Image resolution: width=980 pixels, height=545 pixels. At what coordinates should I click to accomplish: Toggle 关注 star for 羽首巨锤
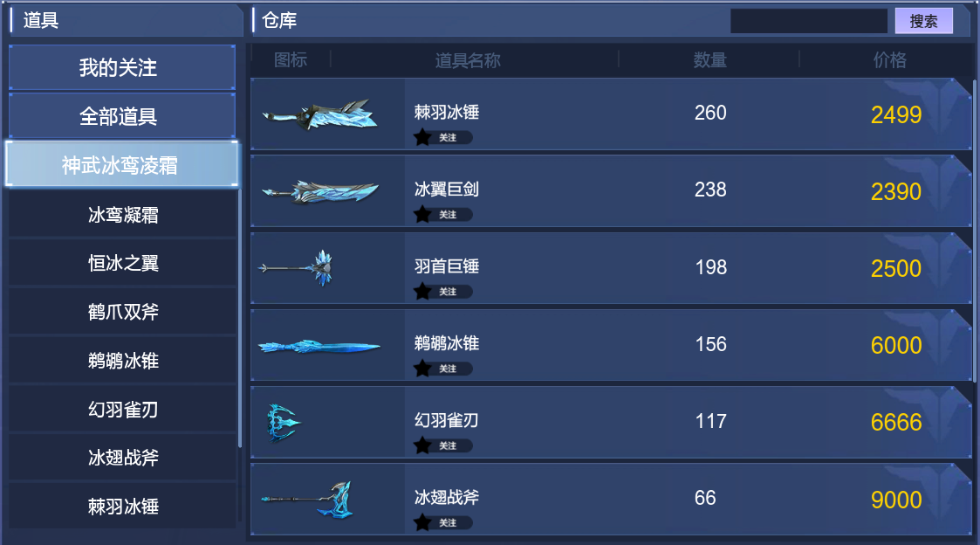[443, 291]
